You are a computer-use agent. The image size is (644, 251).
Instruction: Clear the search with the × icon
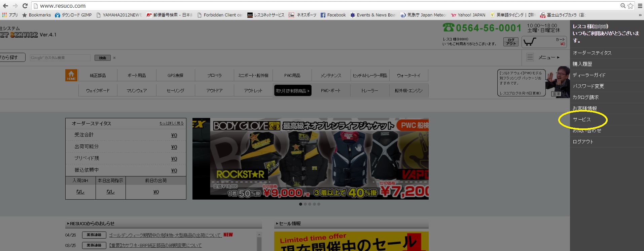[114, 58]
